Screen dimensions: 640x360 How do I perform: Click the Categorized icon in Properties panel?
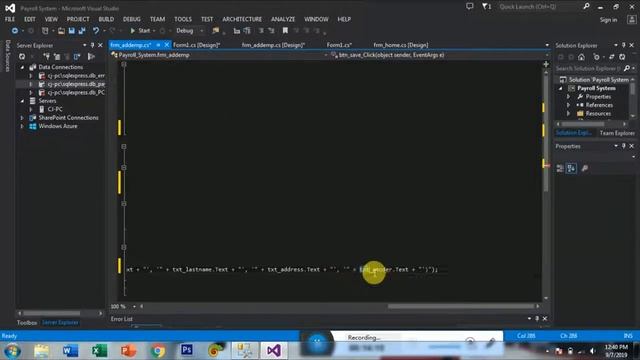coord(560,168)
